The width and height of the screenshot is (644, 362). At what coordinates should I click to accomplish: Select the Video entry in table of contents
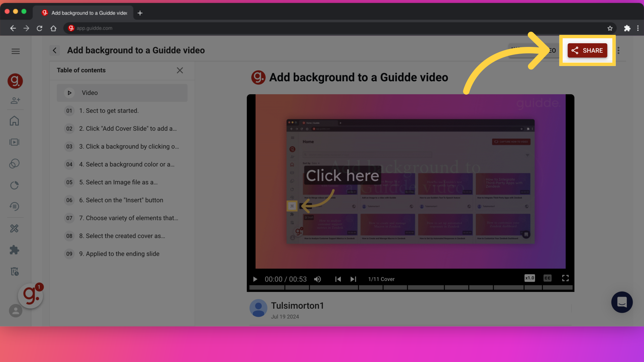pyautogui.click(x=122, y=93)
